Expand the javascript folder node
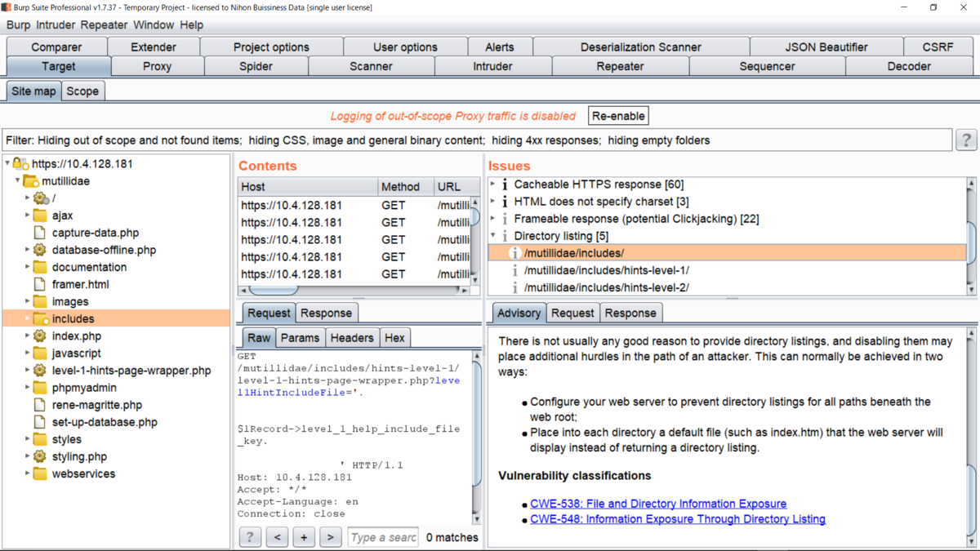 click(27, 353)
